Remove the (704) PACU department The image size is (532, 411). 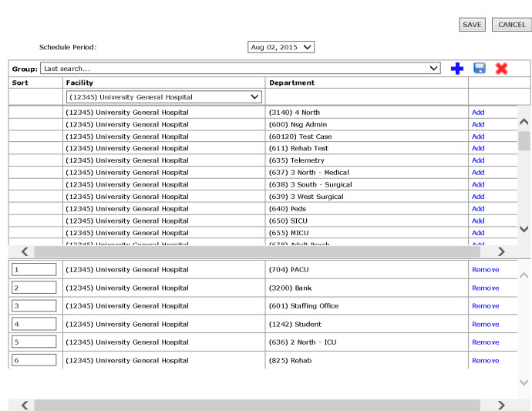pos(485,270)
